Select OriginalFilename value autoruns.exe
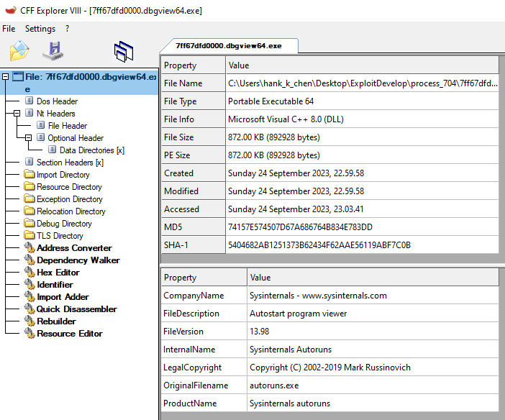The width and height of the screenshot is (505, 420). [x=373, y=385]
